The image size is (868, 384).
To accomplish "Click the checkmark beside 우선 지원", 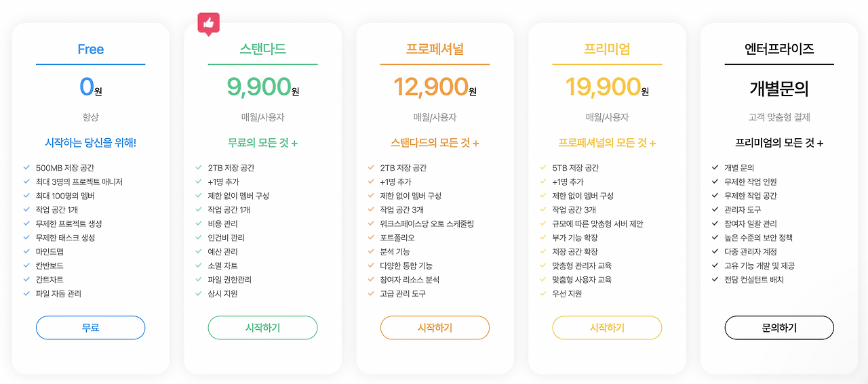I will point(543,294).
